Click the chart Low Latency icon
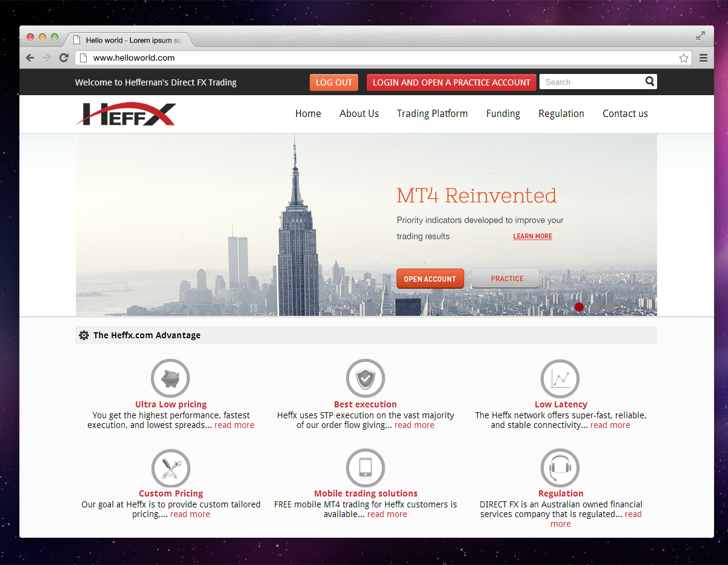Screen dimensions: 728x565 560,379
